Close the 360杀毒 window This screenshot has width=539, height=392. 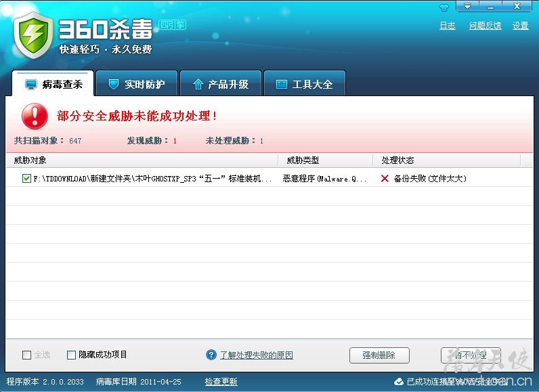click(x=517, y=6)
